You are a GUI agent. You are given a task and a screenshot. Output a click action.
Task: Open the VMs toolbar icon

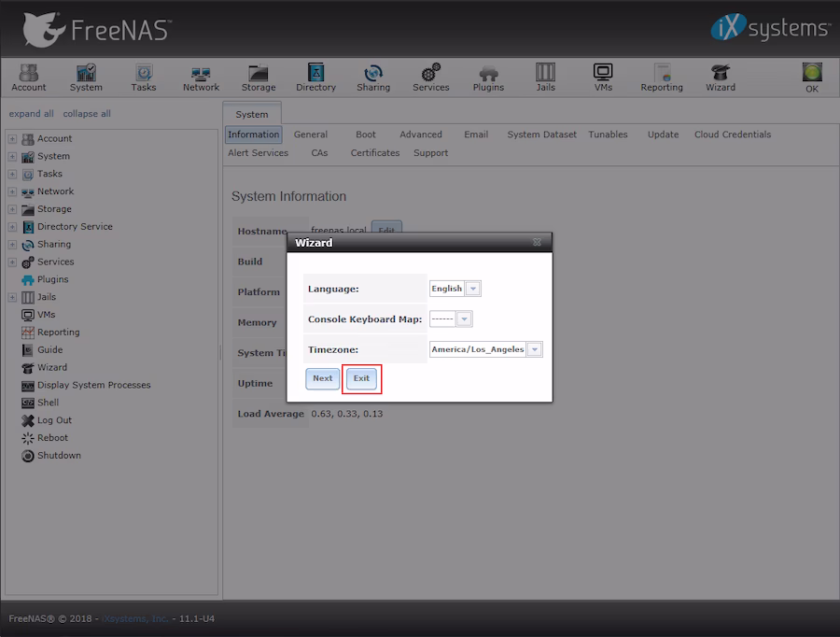coord(603,78)
